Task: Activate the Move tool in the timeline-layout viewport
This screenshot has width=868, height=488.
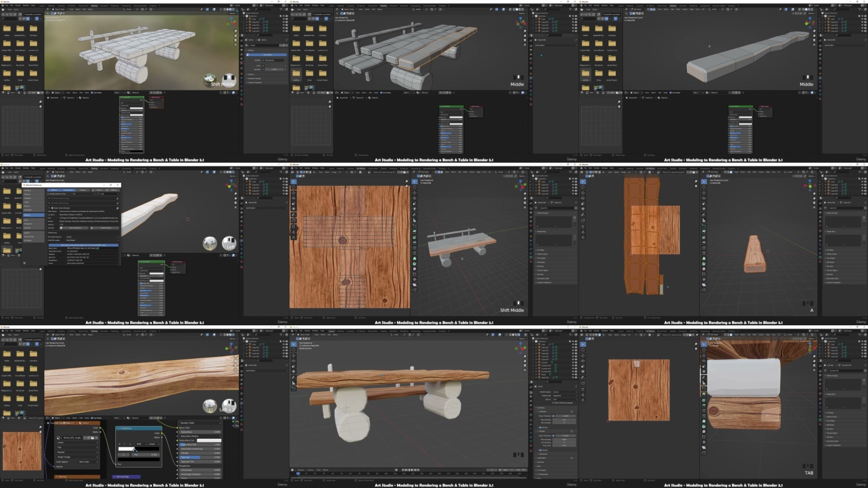Action: click(x=294, y=356)
